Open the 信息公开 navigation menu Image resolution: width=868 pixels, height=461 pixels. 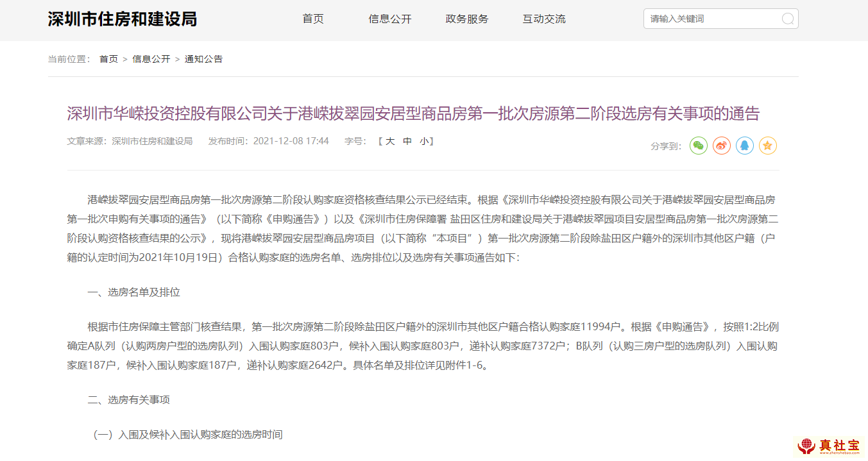point(390,19)
